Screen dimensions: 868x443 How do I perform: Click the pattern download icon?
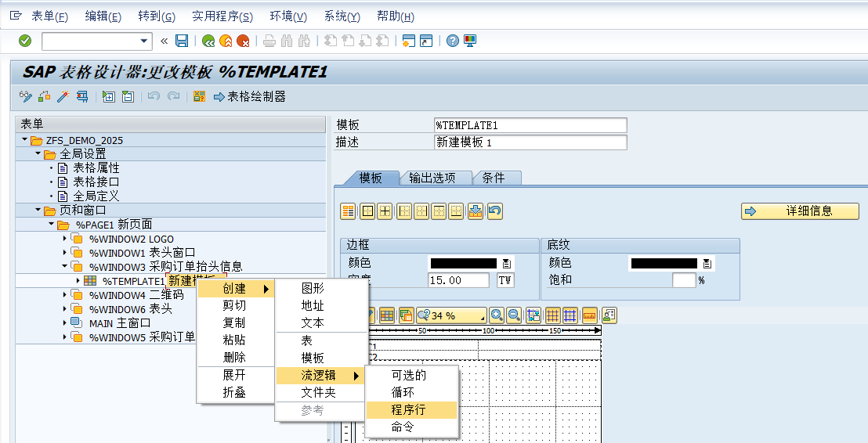(476, 211)
